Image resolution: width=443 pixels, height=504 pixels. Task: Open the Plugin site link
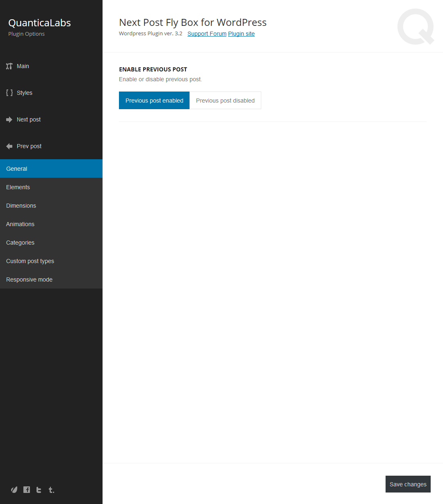241,34
